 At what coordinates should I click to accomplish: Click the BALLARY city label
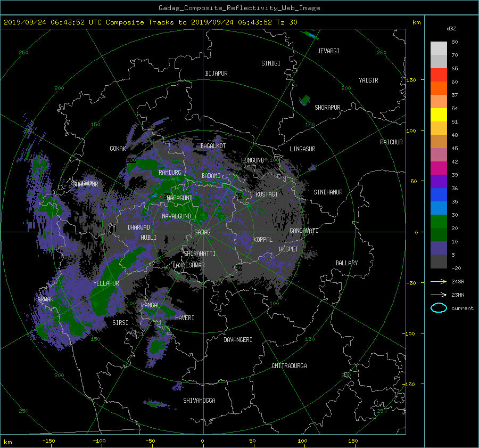pyautogui.click(x=346, y=263)
